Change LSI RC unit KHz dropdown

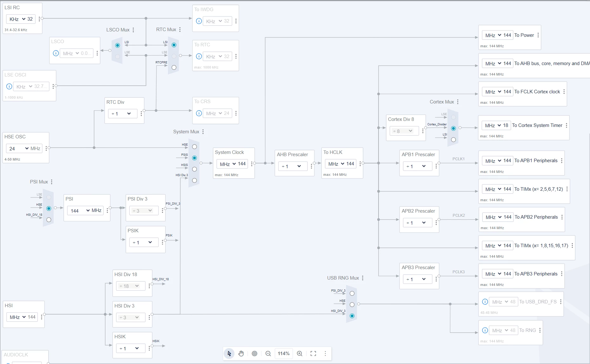coord(17,19)
